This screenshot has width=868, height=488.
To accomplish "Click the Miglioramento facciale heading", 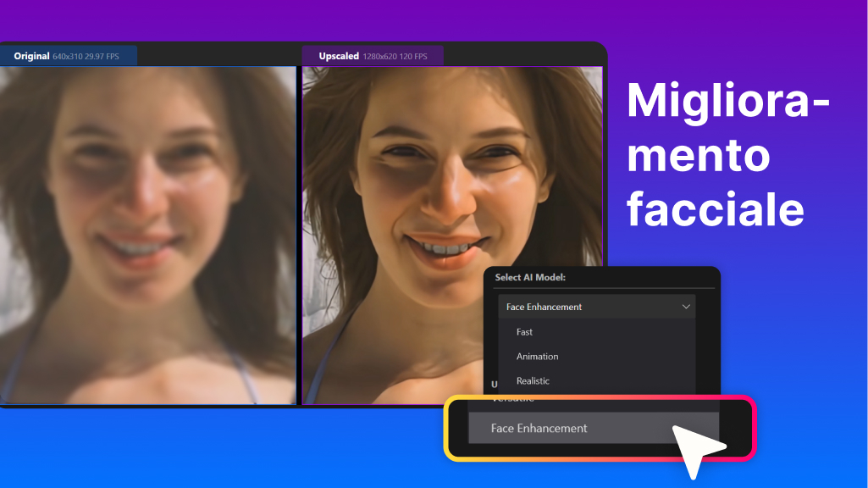I will point(728,155).
